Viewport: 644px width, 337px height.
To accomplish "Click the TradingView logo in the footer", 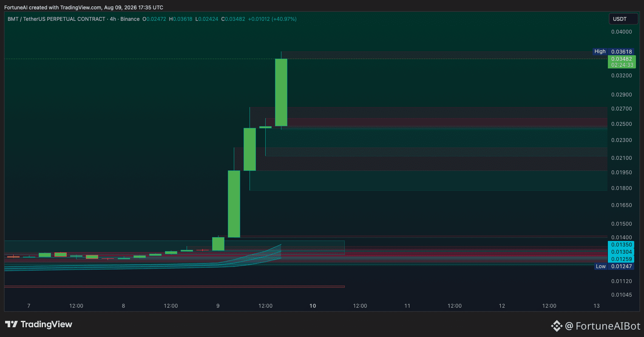I will point(39,324).
